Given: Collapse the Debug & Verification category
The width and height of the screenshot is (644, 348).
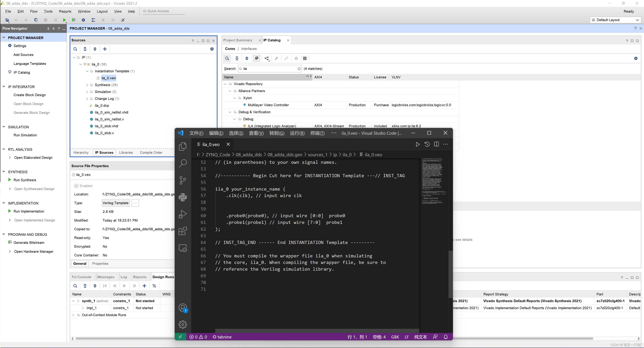Looking at the screenshot, I should pos(230,112).
